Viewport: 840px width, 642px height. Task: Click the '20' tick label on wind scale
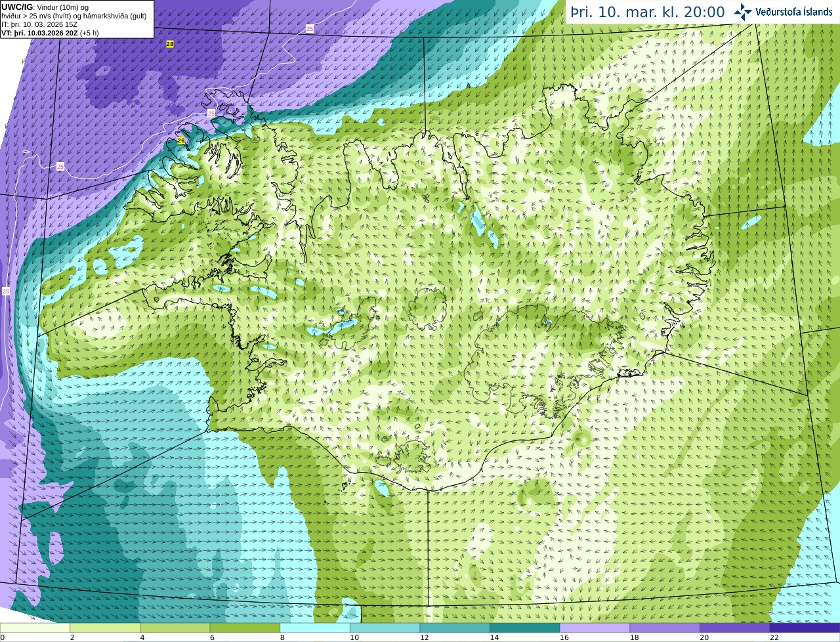click(704, 637)
